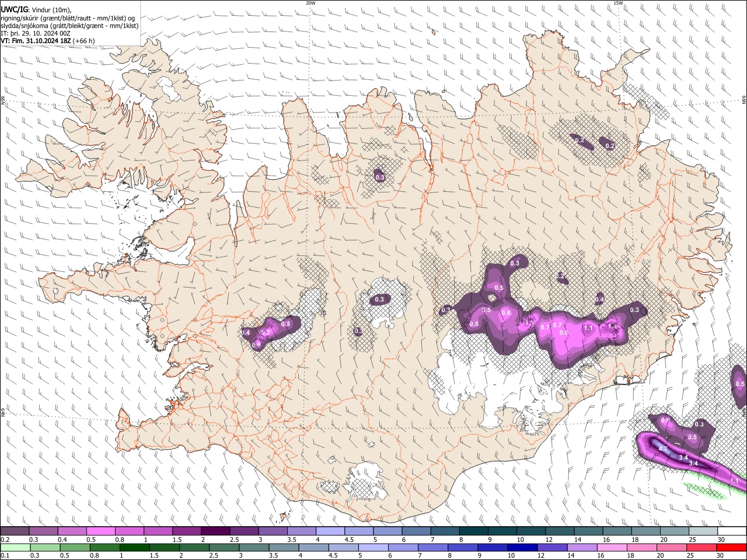Select the dark teal 8 swatch, upper legend
This screenshot has width=747, height=560.
(474, 531)
